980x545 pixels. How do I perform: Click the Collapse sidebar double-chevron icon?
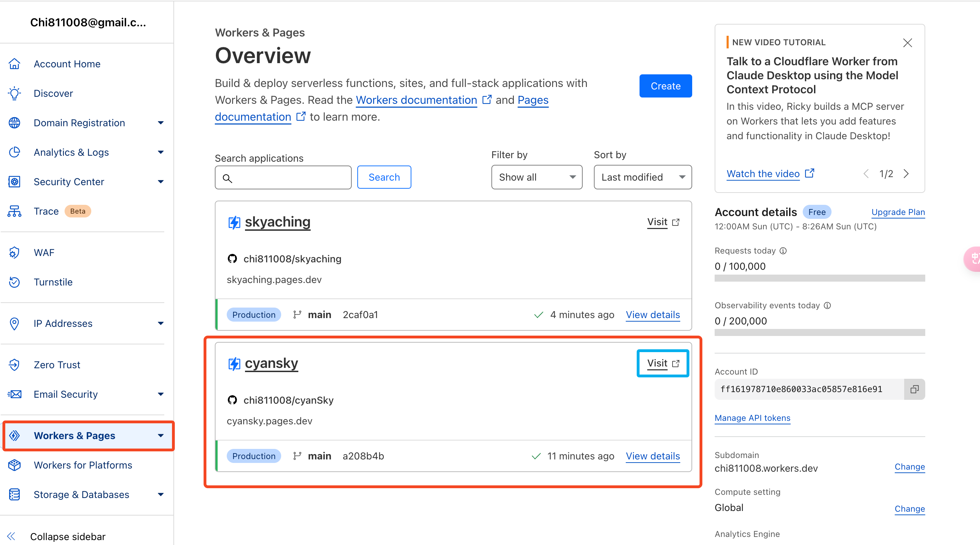tap(12, 536)
